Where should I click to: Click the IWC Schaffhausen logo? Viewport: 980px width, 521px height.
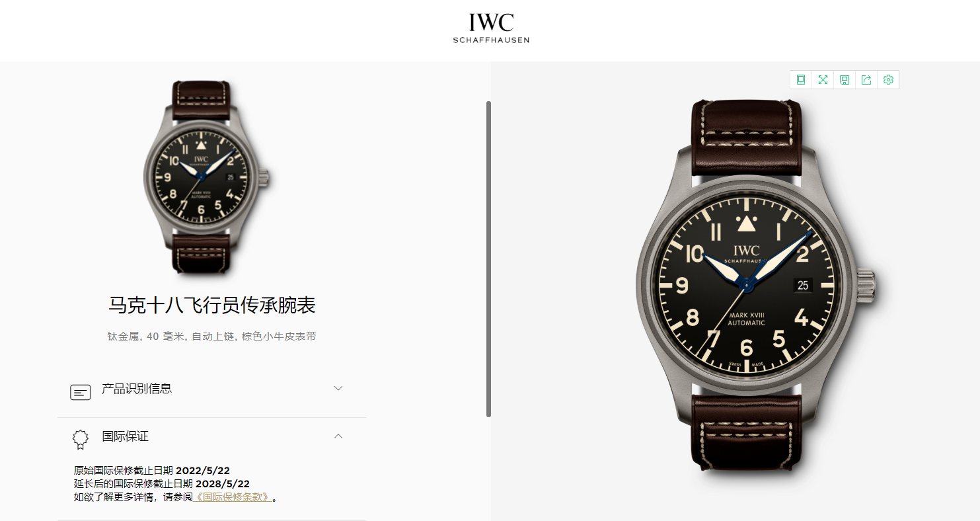tap(491, 28)
